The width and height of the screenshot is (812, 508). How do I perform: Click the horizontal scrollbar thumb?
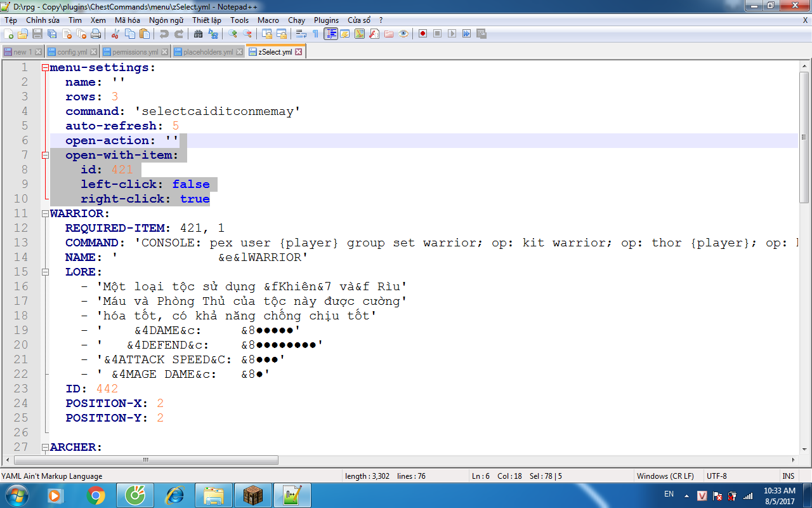coord(146,460)
